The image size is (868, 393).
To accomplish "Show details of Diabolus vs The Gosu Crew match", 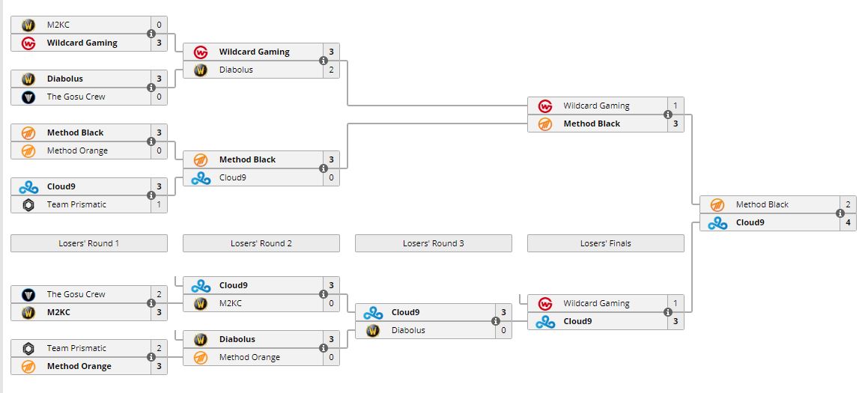I will tap(151, 88).
